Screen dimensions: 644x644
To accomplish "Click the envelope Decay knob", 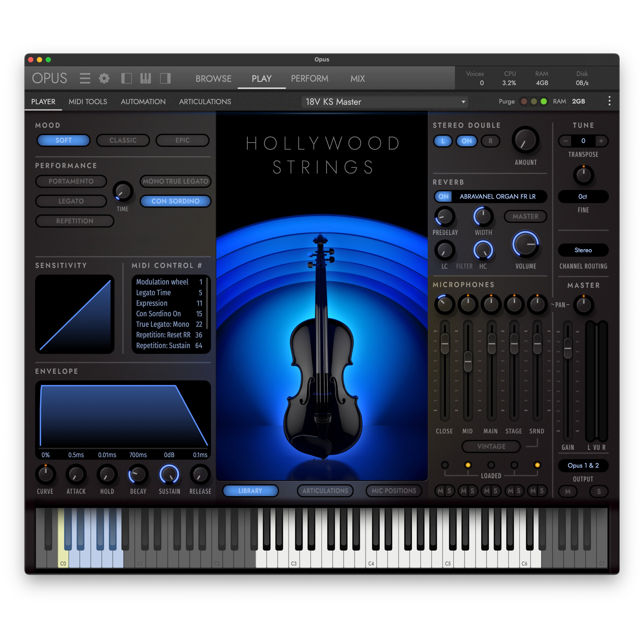I will click(x=138, y=474).
